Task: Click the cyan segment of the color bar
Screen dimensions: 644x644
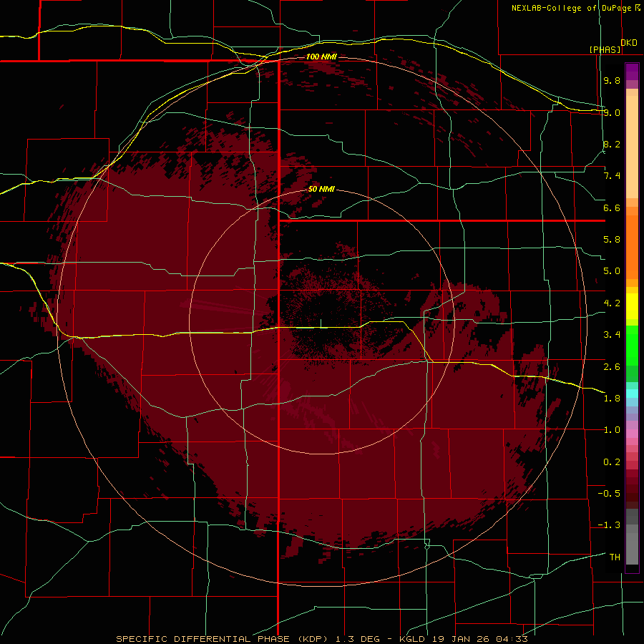Action: [632, 393]
